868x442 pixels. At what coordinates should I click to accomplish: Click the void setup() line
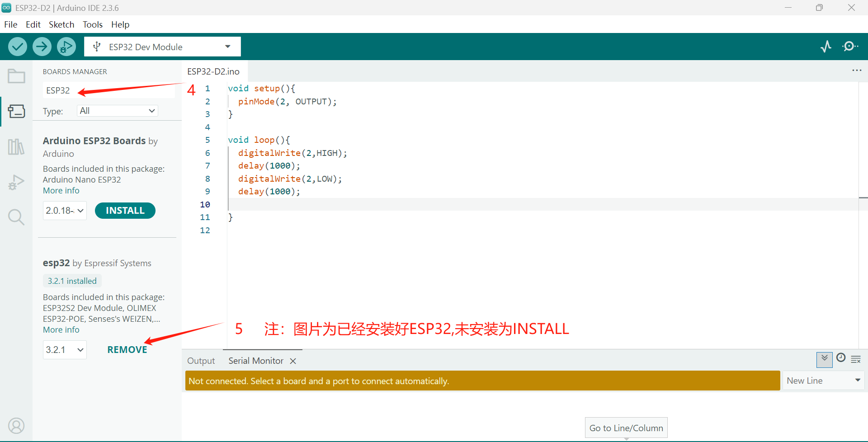[261, 89]
